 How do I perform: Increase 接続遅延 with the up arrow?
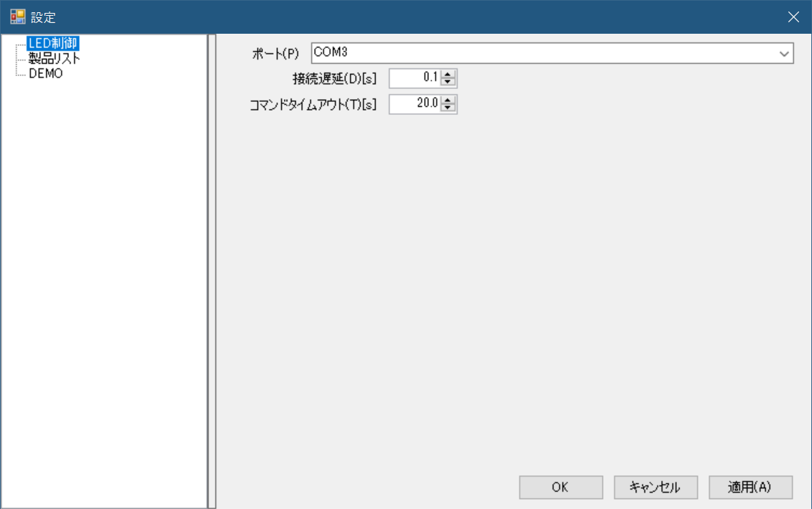448,74
